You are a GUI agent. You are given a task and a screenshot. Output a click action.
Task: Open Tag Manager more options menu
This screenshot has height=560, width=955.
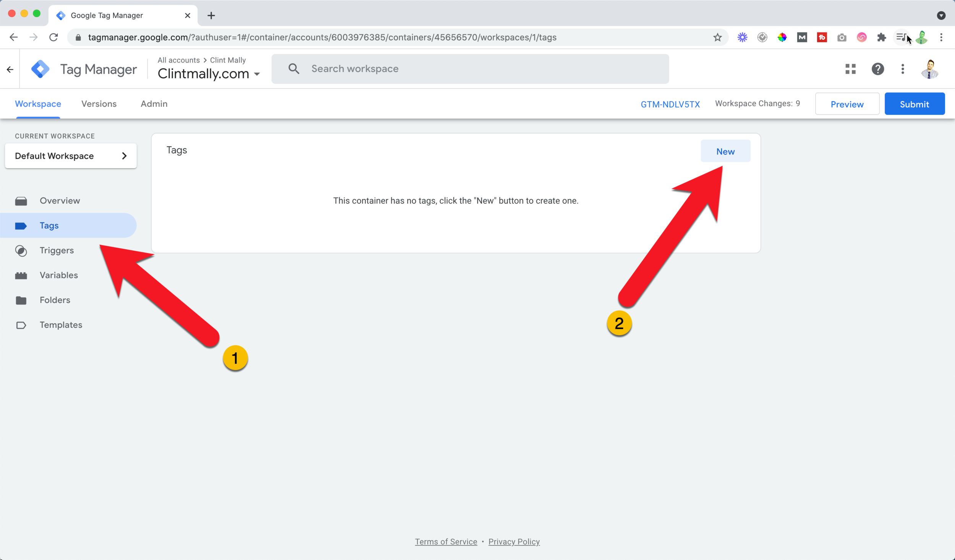[903, 69]
